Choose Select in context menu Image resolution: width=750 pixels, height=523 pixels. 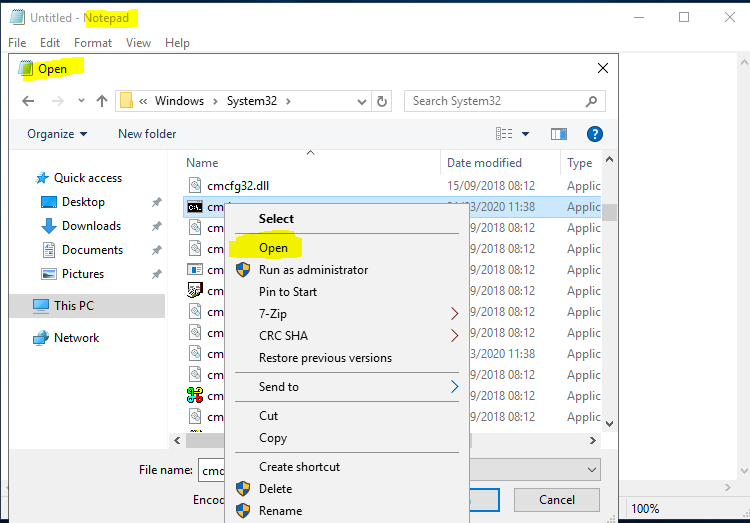point(276,219)
